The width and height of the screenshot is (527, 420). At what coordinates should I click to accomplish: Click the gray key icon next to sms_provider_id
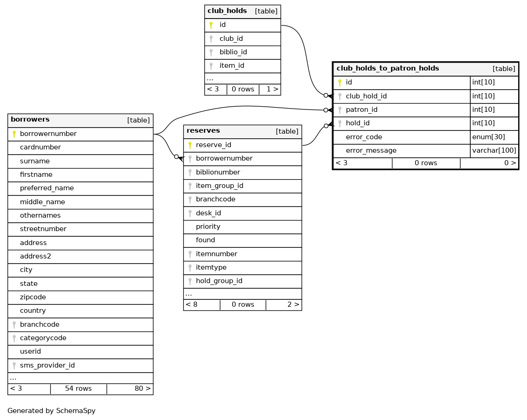14,366
